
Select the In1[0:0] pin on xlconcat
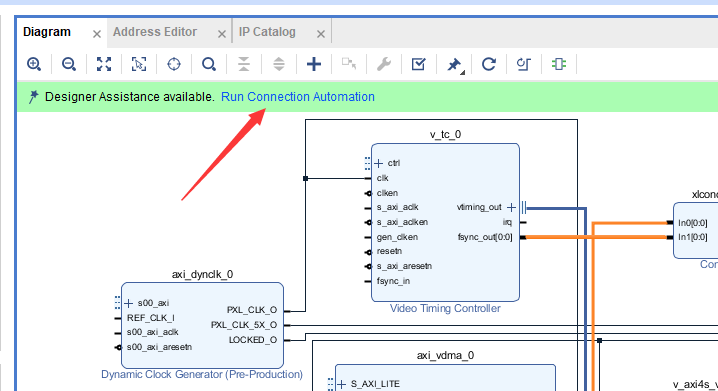pos(693,237)
